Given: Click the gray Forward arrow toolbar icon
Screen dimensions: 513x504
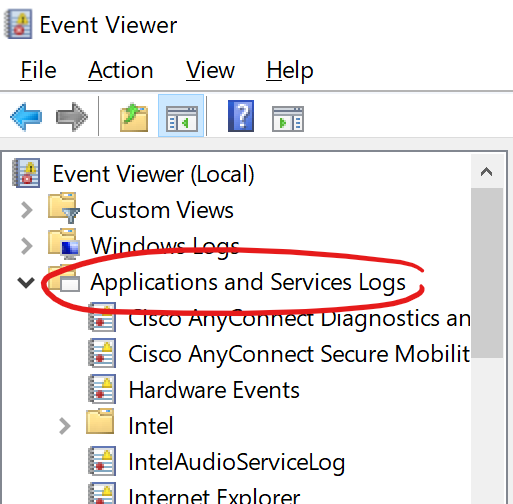Looking at the screenshot, I should pos(72,117).
